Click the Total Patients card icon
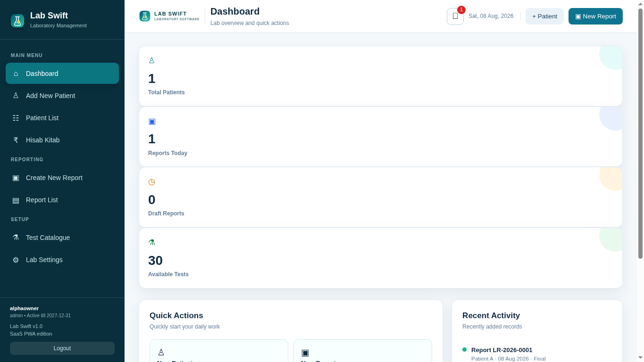This screenshot has height=362, width=644. [x=151, y=60]
